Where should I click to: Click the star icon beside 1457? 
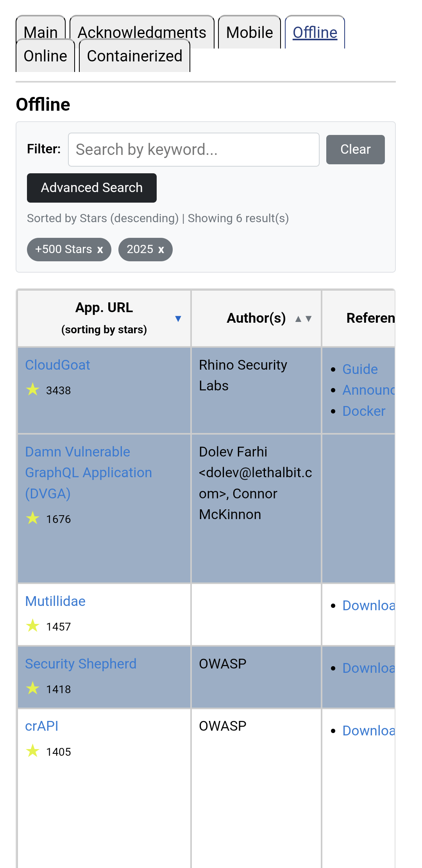click(x=33, y=625)
